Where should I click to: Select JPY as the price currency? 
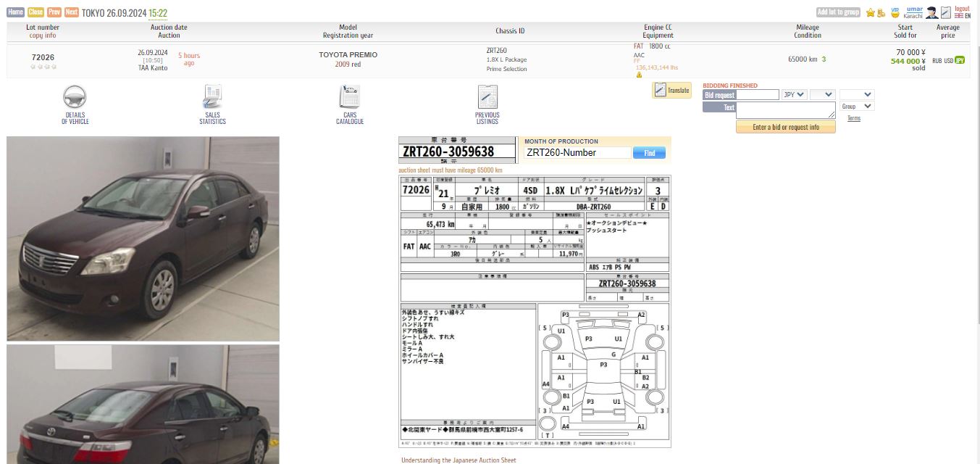960,61
